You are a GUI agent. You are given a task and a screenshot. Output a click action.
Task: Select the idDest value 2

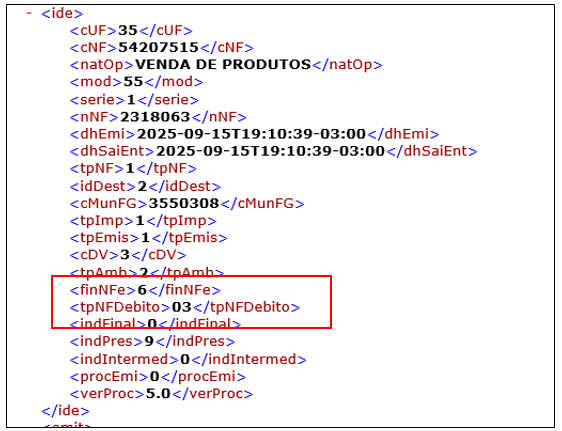click(x=142, y=186)
